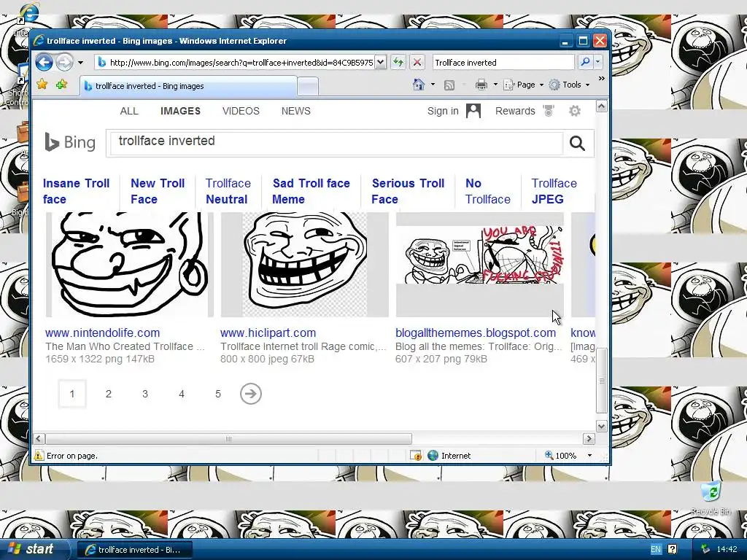Viewport: 747px width, 560px height.
Task: Open 'Trollface JPEG' related search
Action: [x=554, y=191]
